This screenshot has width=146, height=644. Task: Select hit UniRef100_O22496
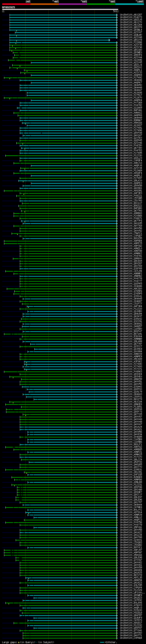coord(131,60)
